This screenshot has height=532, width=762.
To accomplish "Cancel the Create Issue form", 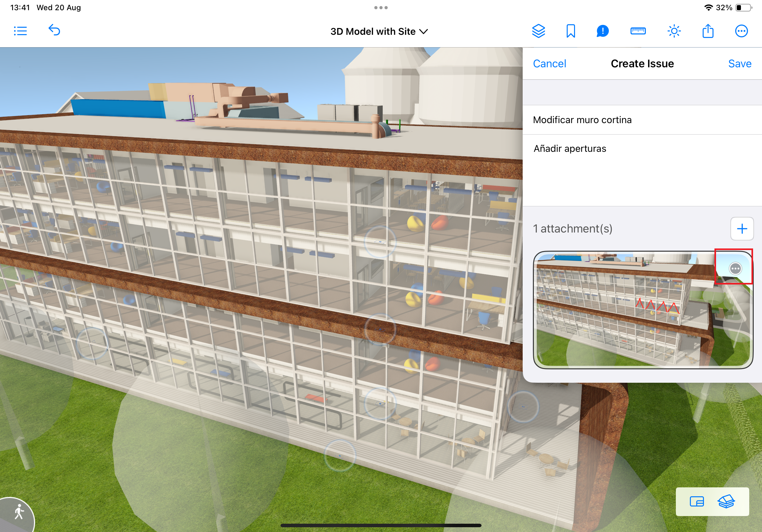I will (549, 64).
